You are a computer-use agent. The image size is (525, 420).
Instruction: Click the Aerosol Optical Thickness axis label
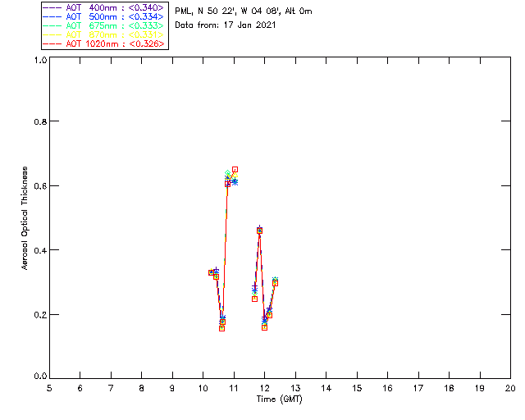point(24,218)
